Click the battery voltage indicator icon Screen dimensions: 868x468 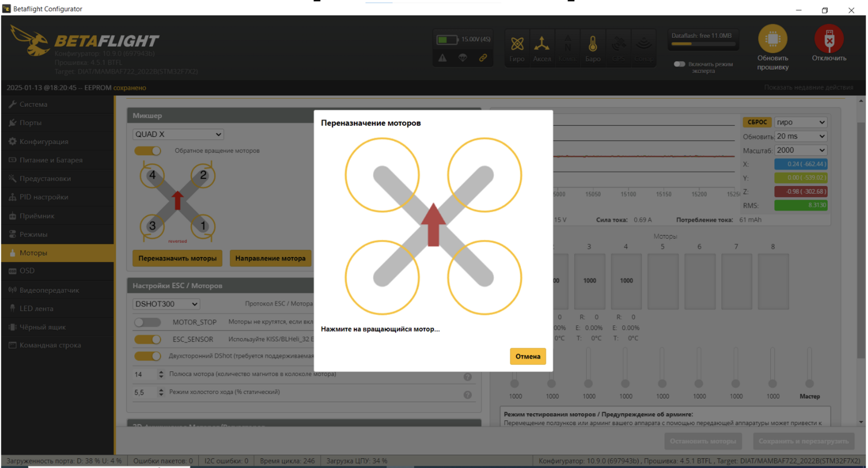(446, 40)
